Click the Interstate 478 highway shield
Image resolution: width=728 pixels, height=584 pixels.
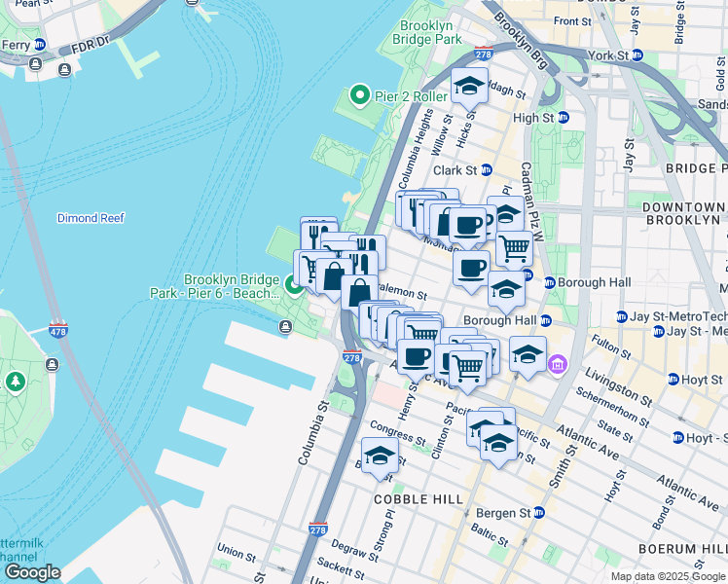pos(58,330)
